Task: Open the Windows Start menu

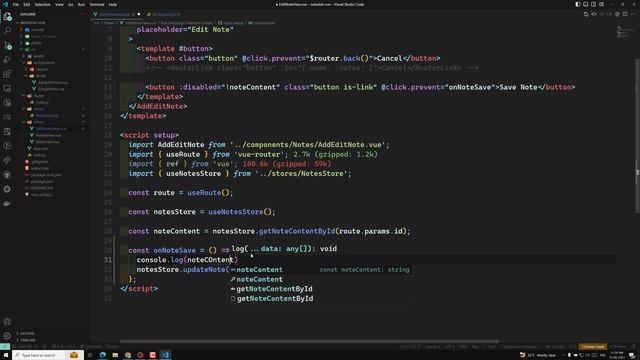Action: coord(6,355)
